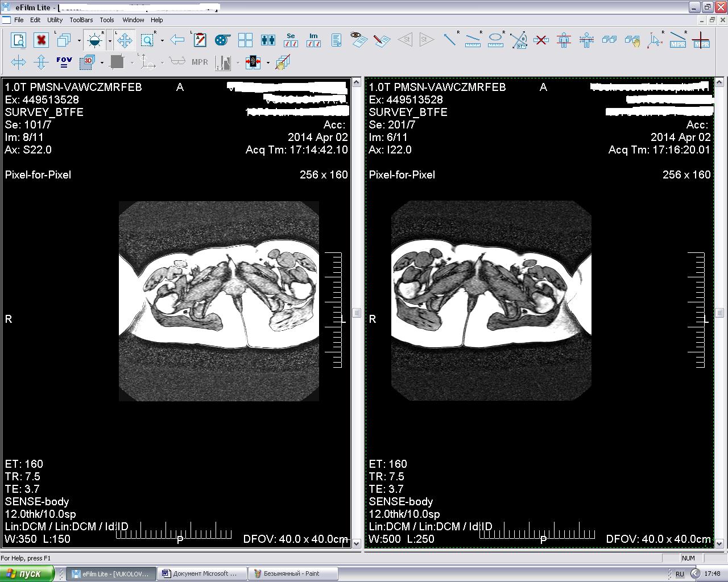Viewport: 728px width, 582px height.
Task: Expand the magnify tool dropdown arrow
Action: tap(162, 40)
